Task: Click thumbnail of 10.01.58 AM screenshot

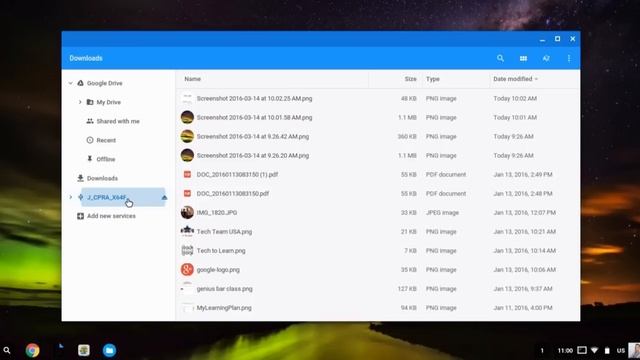Action: pyautogui.click(x=187, y=117)
